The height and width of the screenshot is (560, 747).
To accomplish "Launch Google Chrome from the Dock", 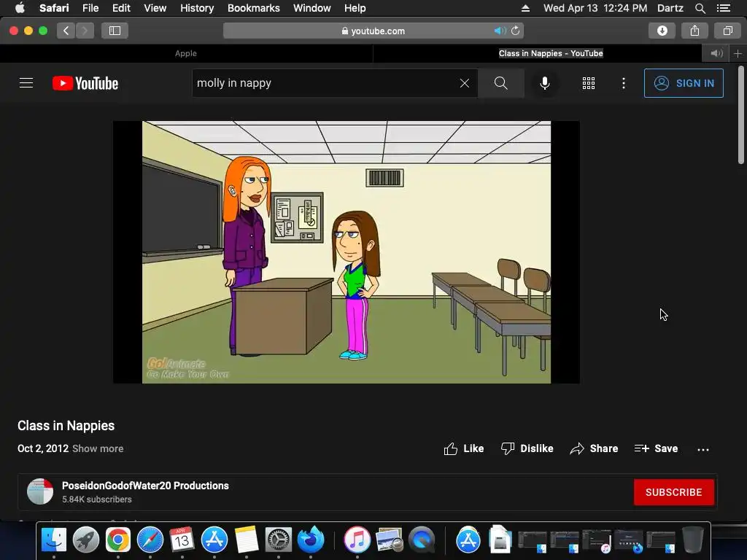I will [x=117, y=540].
